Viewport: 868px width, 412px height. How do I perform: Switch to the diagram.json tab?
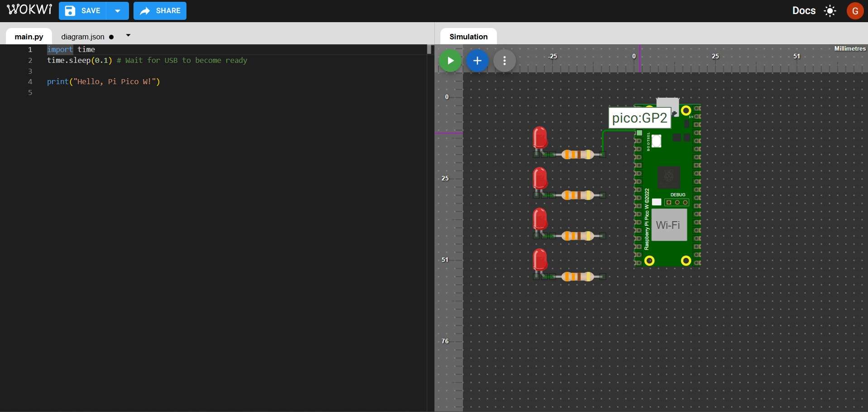pyautogui.click(x=83, y=37)
